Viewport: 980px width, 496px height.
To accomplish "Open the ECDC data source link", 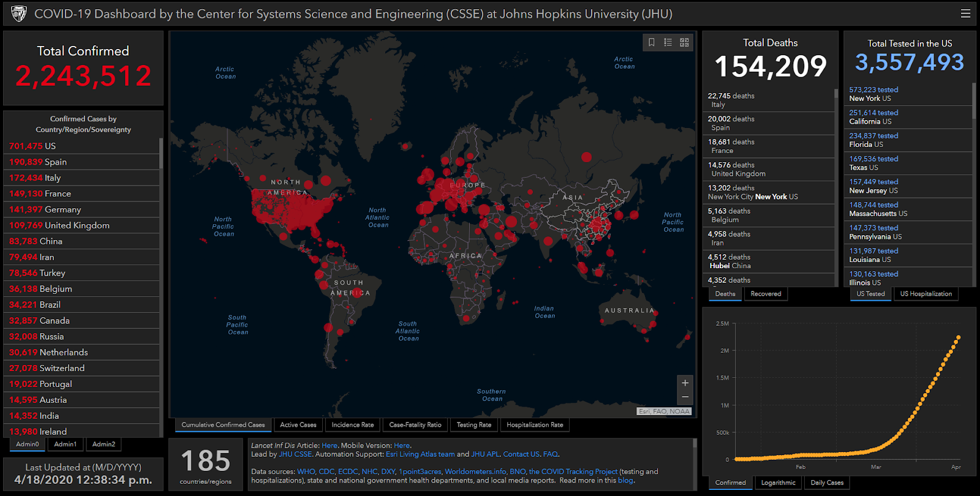I will 348,472.
